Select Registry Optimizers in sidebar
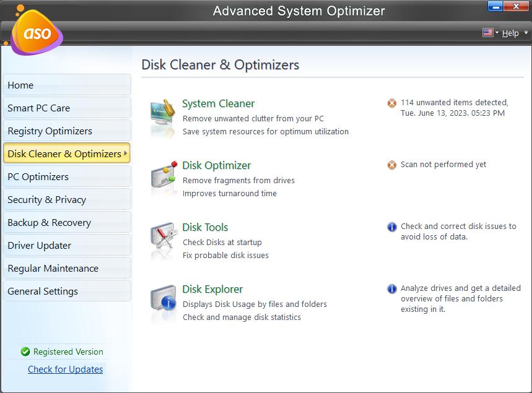The image size is (532, 393). tap(66, 131)
